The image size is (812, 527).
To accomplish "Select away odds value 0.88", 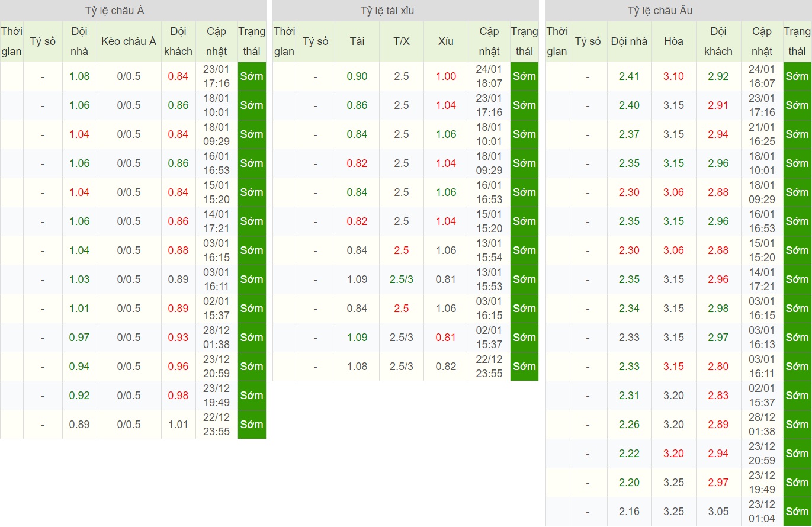I will point(178,250).
